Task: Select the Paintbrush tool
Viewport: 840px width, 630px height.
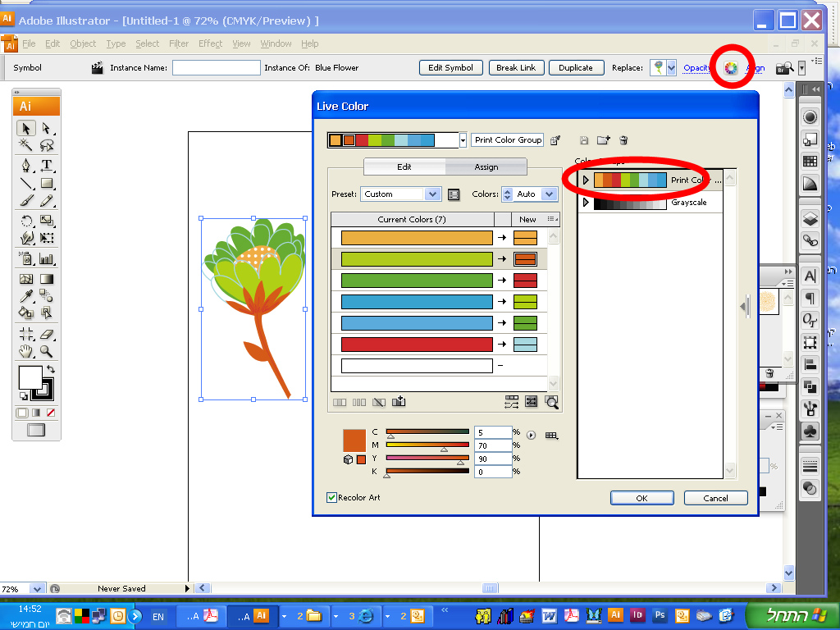Action: pyautogui.click(x=25, y=201)
